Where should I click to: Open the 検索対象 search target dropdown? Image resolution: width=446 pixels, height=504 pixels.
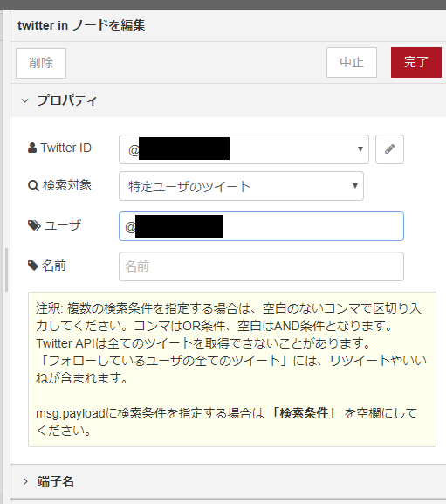click(x=241, y=186)
